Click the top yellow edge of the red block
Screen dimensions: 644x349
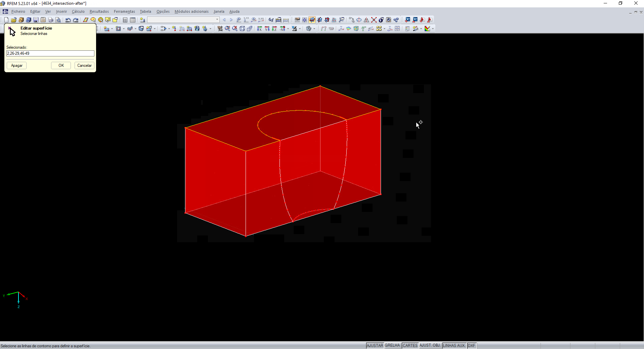click(253, 107)
